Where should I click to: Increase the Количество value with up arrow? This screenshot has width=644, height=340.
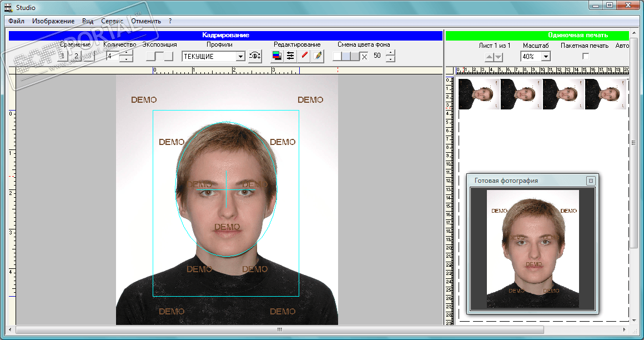(127, 53)
